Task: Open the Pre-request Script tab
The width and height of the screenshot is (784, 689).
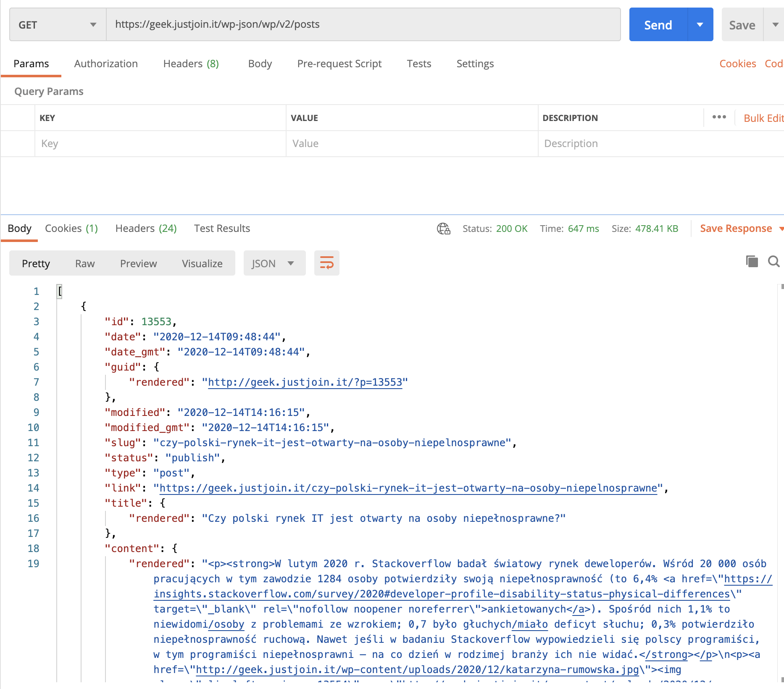Action: click(339, 64)
